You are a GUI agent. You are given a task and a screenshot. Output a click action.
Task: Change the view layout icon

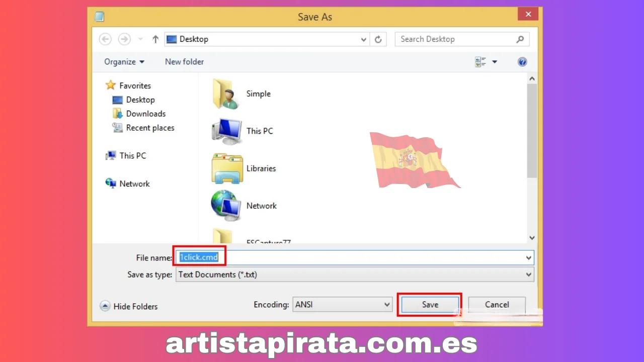480,62
